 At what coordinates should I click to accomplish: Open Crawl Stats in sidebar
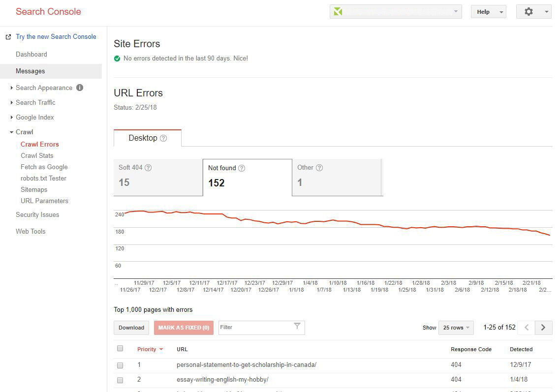tap(37, 155)
